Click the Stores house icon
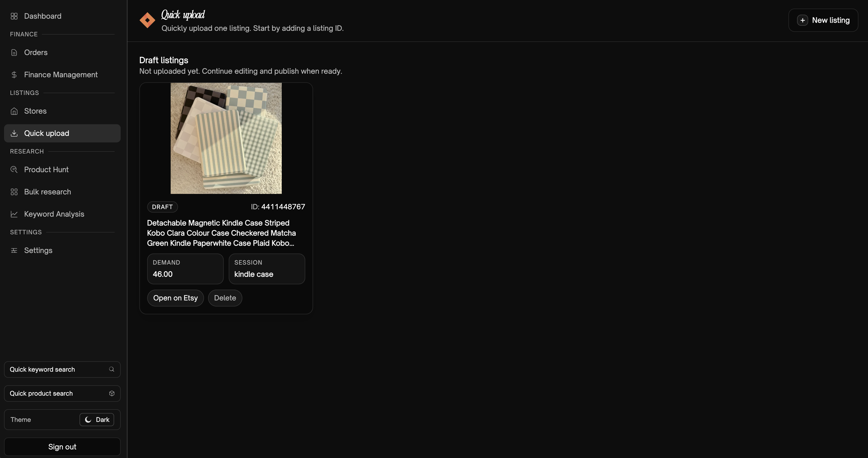 point(14,111)
